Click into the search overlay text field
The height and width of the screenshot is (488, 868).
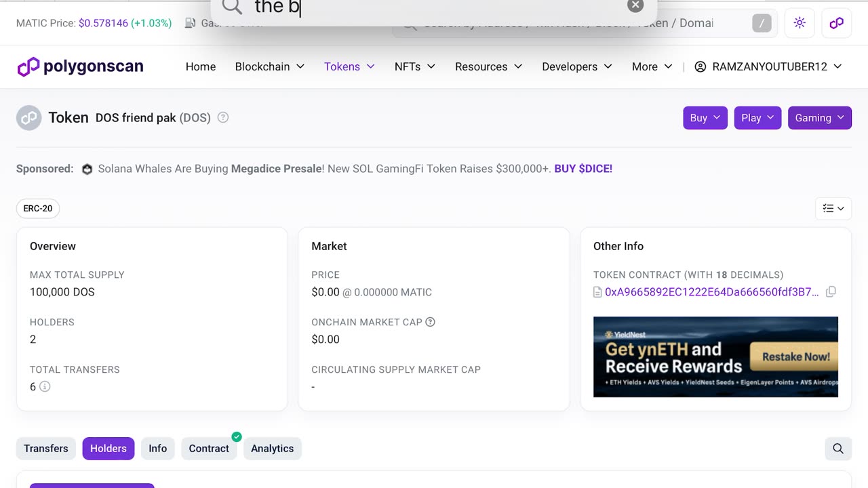[x=434, y=7]
